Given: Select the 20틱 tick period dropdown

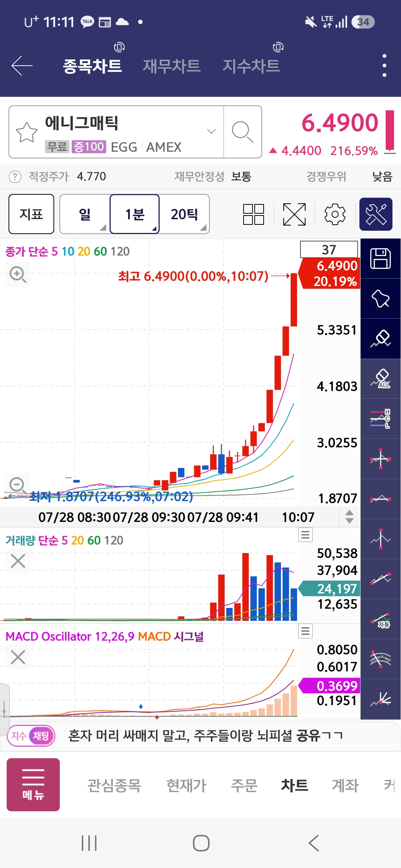Looking at the screenshot, I should tap(185, 214).
